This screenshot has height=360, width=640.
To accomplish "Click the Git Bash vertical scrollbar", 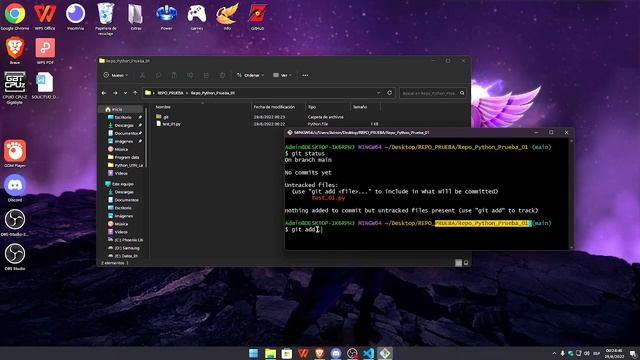I will pyautogui.click(x=571, y=193).
